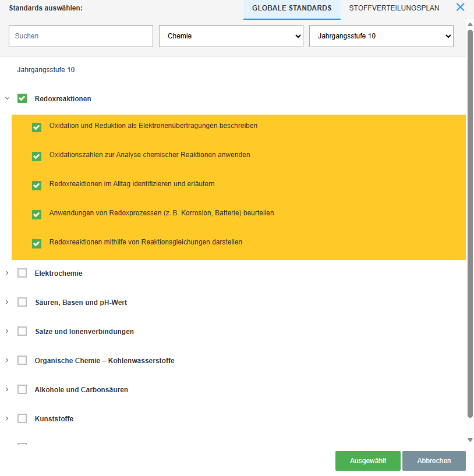Open the Chemie subject dropdown
Screen dimensions: 474x476
pos(231,36)
